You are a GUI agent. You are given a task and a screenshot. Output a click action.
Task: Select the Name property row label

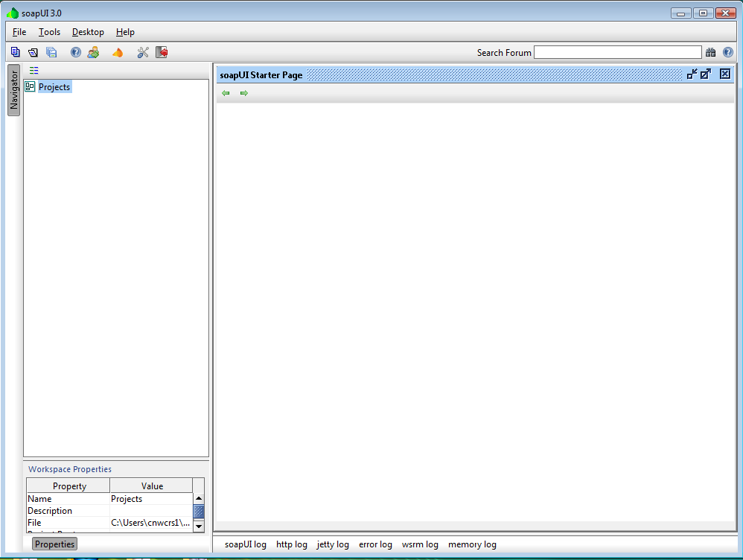tap(39, 499)
